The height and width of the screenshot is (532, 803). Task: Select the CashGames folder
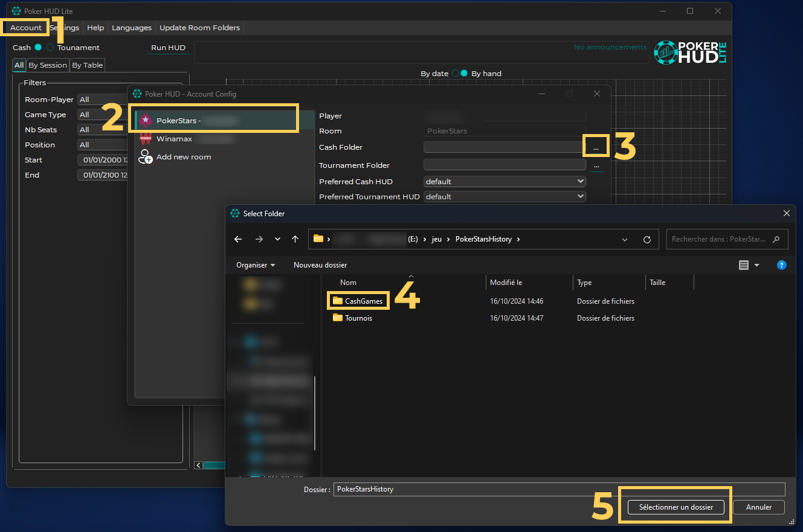click(x=363, y=301)
